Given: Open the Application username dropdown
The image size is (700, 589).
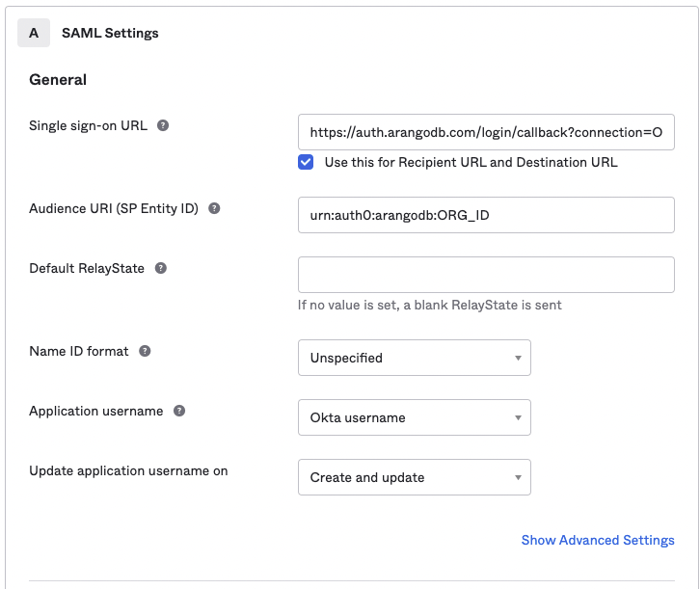Looking at the screenshot, I should 415,417.
